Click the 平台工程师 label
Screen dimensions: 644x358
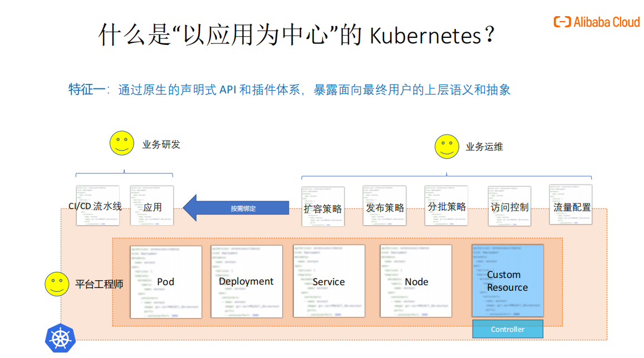99,284
